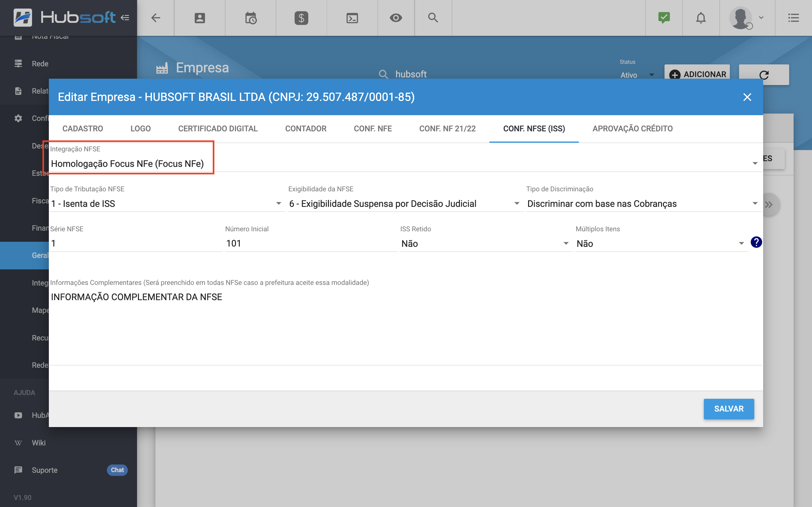The image size is (812, 507).
Task: Open the calendar clock schedule icon
Action: coord(250,18)
